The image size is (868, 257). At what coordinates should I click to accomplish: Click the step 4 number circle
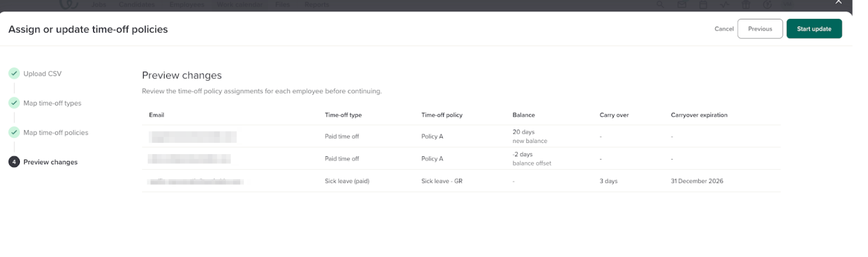[14, 162]
